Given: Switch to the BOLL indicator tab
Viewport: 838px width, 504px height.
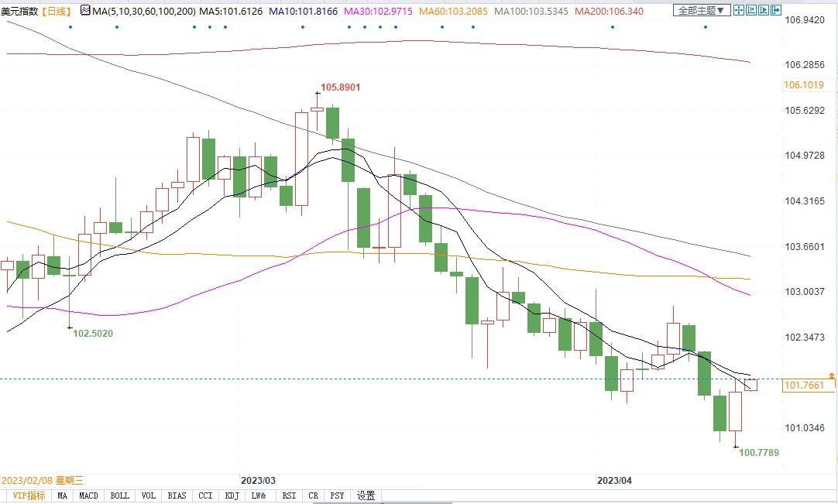Looking at the screenshot, I should pyautogui.click(x=120, y=496).
